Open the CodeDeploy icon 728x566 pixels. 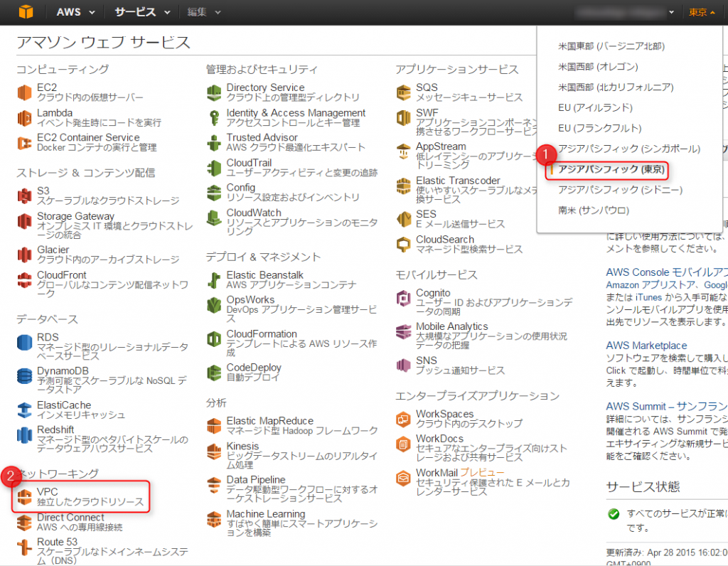click(x=213, y=373)
